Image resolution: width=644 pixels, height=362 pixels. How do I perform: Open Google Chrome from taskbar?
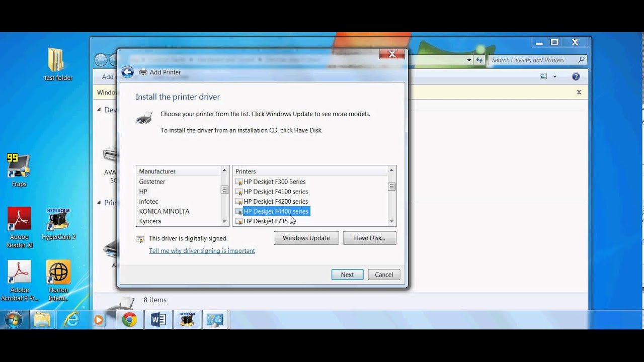pos(129,320)
